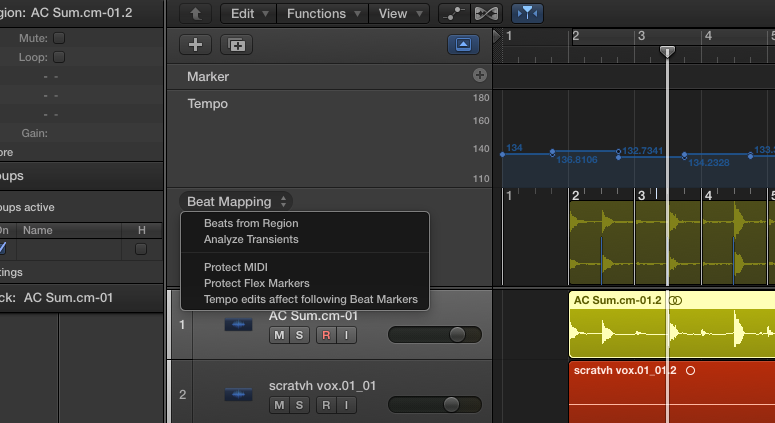This screenshot has width=775, height=423.
Task: Click the AC Sum.cm-01 track volume slider
Action: click(435, 335)
